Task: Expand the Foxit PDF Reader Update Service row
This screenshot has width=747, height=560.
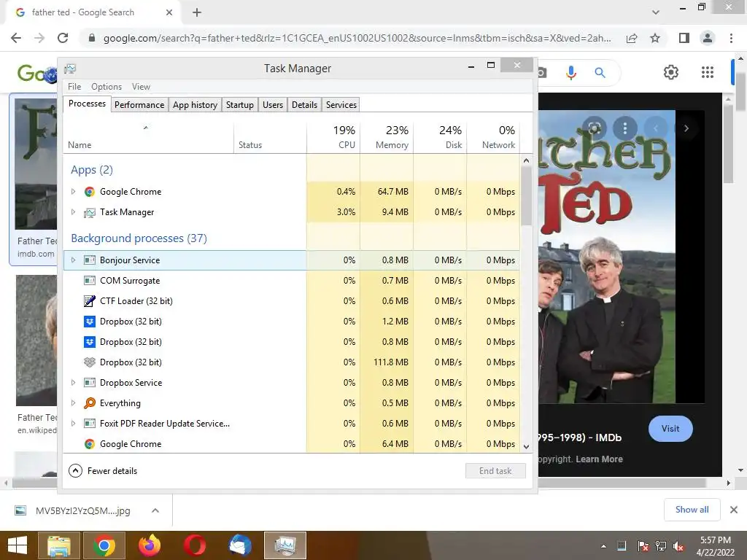Action: pos(73,424)
